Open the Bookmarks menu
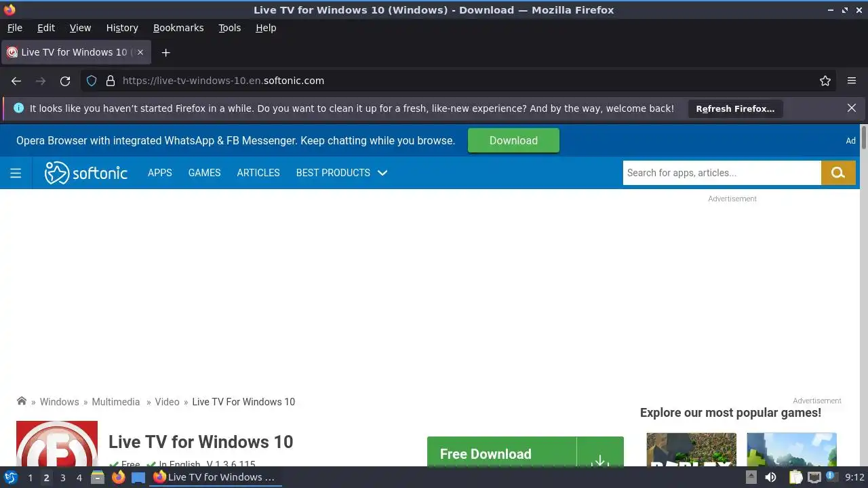The image size is (868, 488). 178,28
